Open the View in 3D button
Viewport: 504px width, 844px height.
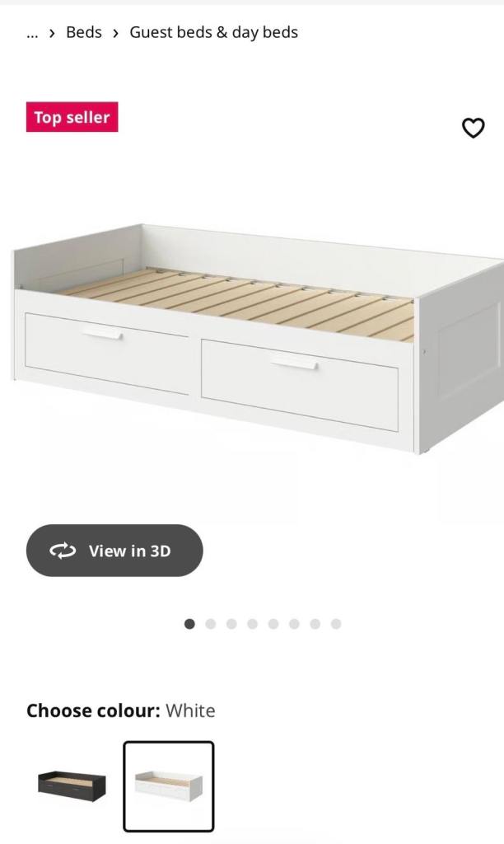(x=114, y=551)
